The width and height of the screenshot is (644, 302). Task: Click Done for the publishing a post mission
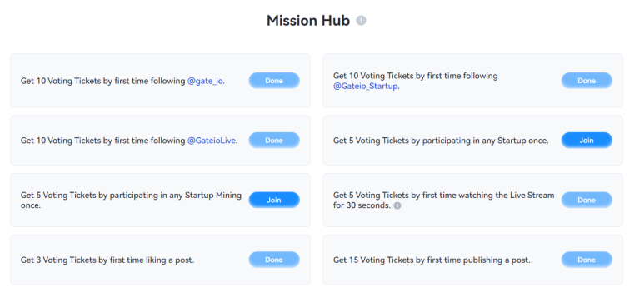(x=587, y=260)
